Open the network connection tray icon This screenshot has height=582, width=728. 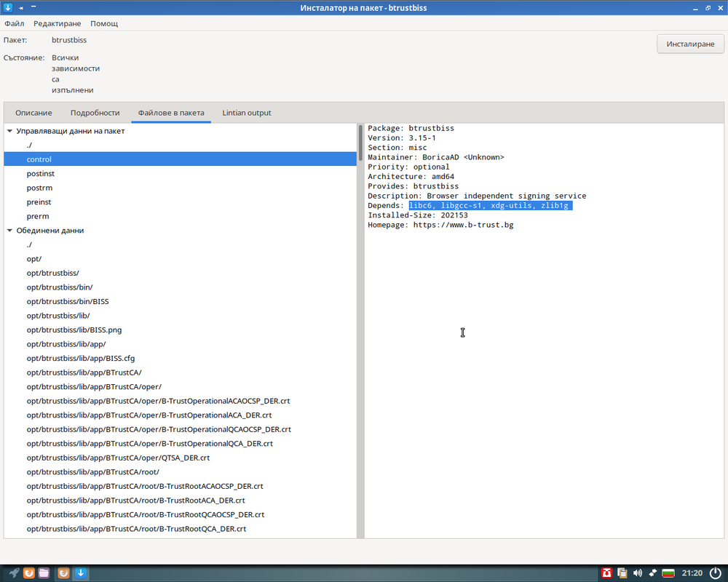[x=653, y=573]
